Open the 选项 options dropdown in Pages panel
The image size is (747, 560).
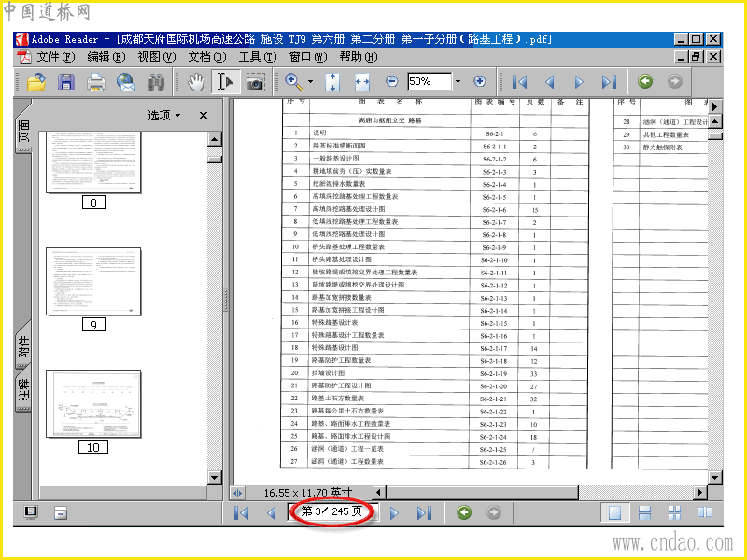click(164, 115)
